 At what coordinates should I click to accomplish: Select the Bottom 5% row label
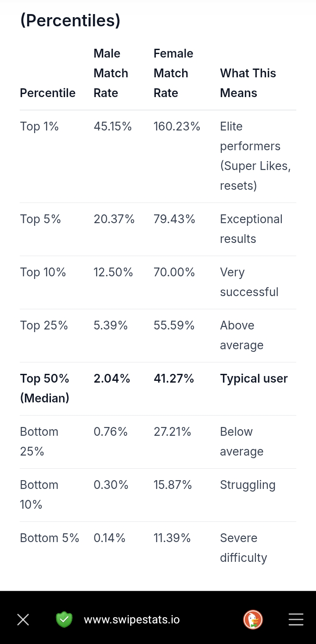coord(50,538)
